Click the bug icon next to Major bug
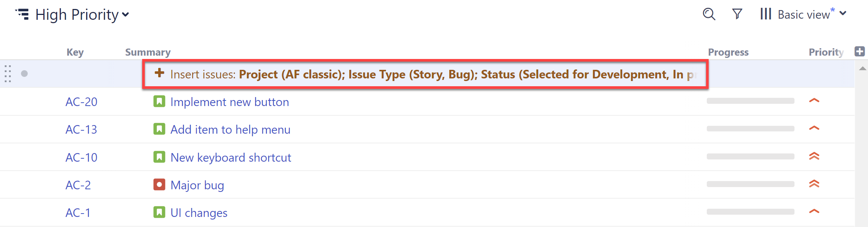 coord(159,184)
